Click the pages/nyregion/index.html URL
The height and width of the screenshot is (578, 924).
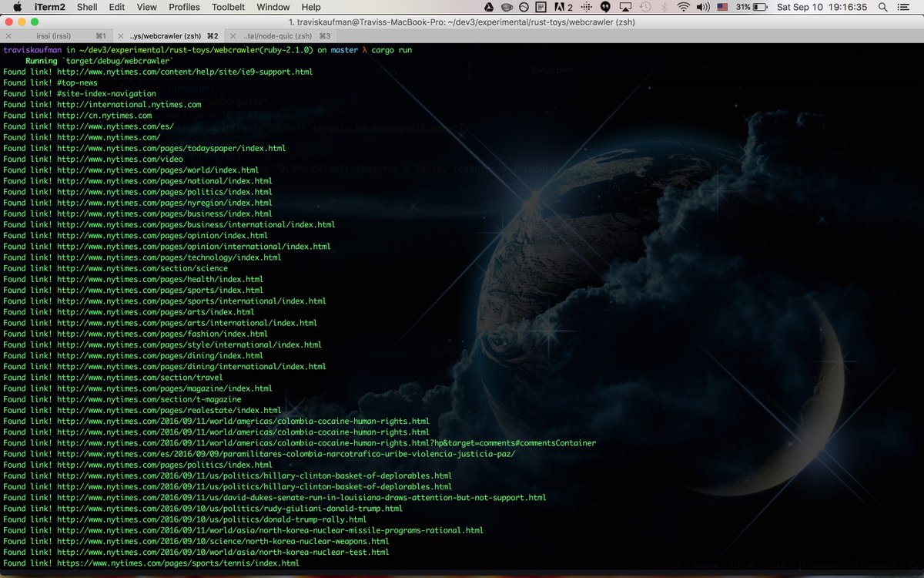[165, 203]
